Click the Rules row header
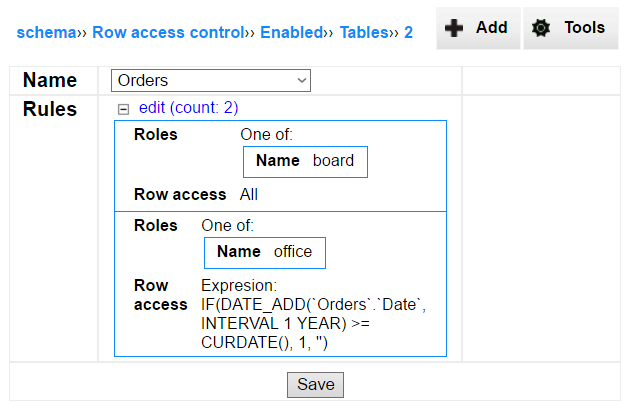The height and width of the screenshot is (413, 627). point(50,109)
